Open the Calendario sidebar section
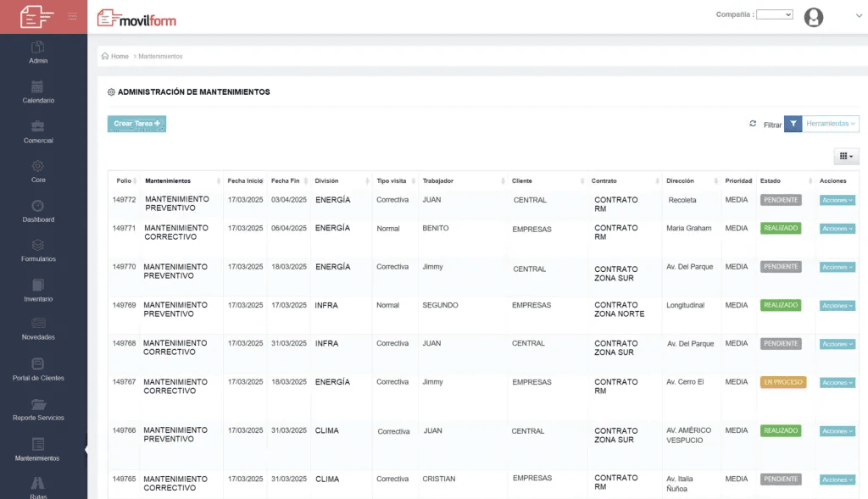The width and height of the screenshot is (868, 499). (38, 92)
